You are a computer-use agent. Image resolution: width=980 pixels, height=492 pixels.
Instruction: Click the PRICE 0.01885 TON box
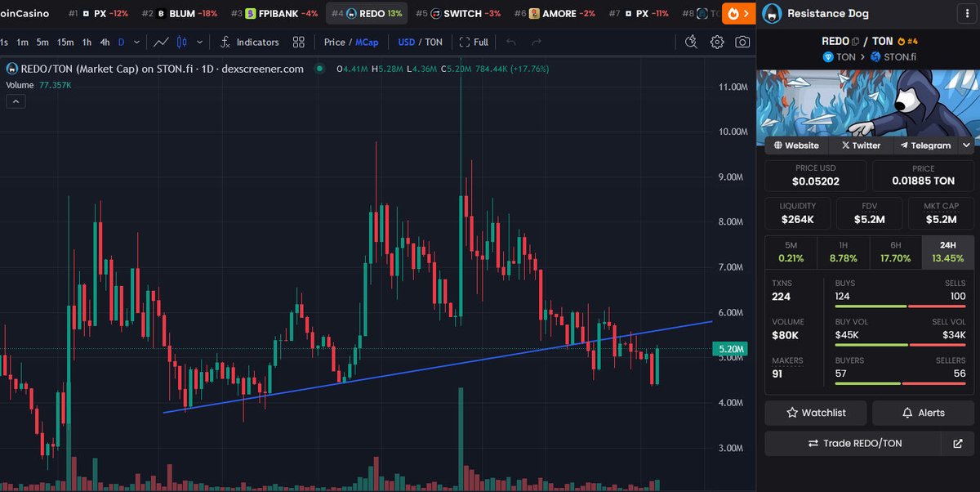click(923, 176)
